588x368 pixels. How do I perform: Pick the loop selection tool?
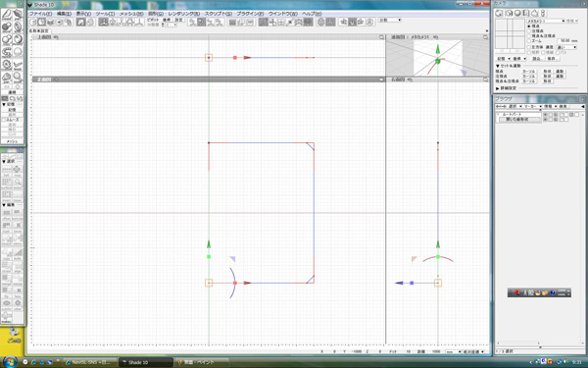point(18,171)
